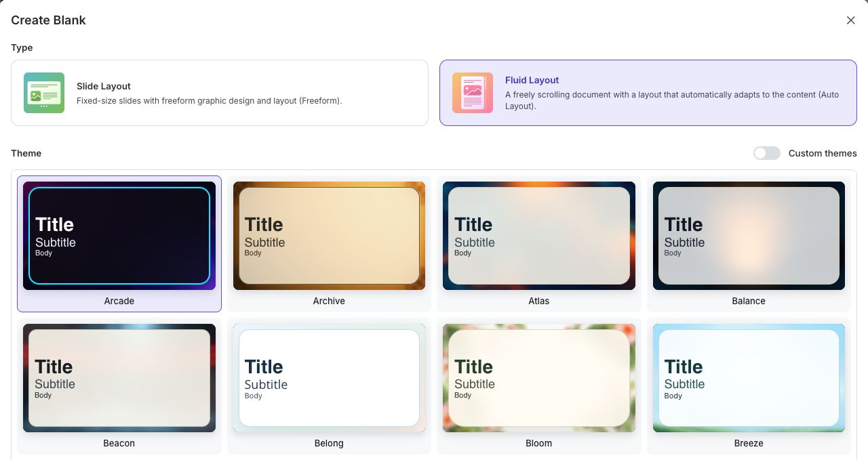Pick the Atlas theme thumbnail

(539, 236)
